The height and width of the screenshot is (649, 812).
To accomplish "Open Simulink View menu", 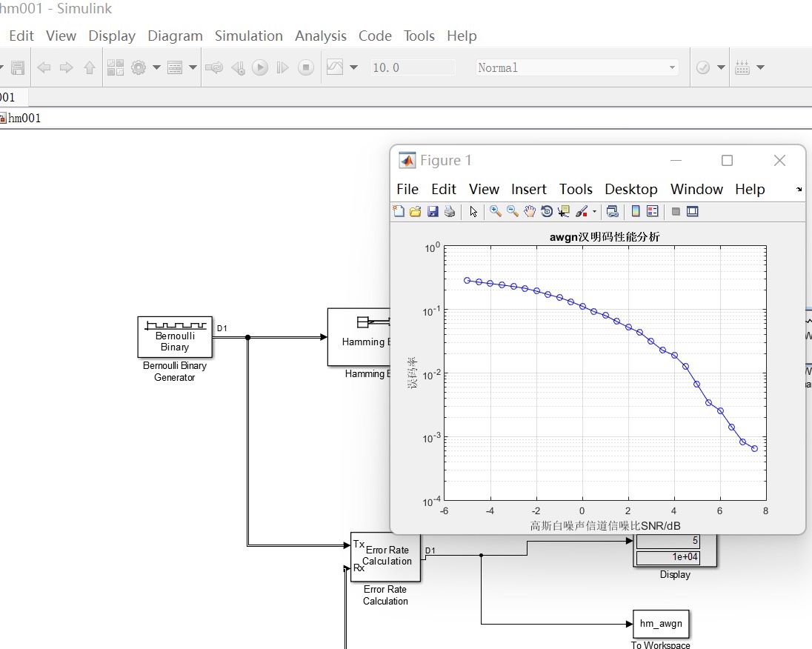I will (x=61, y=36).
